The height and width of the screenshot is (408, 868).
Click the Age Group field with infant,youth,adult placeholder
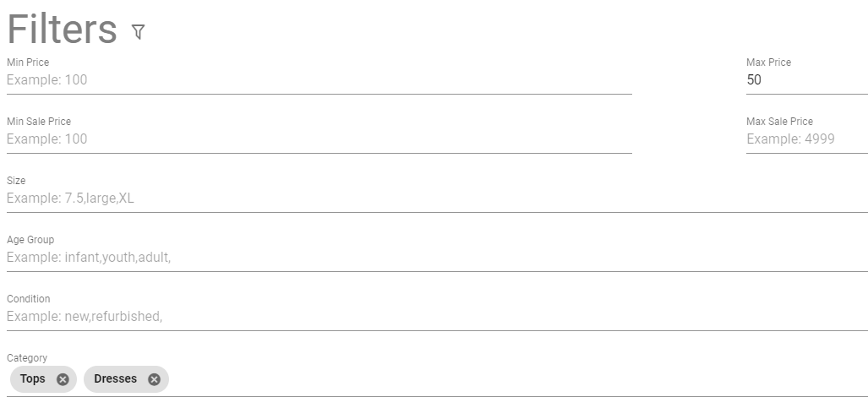(437, 258)
